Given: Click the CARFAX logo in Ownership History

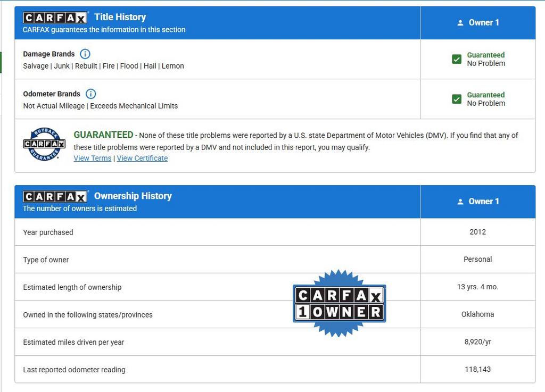Looking at the screenshot, I should coord(55,196).
